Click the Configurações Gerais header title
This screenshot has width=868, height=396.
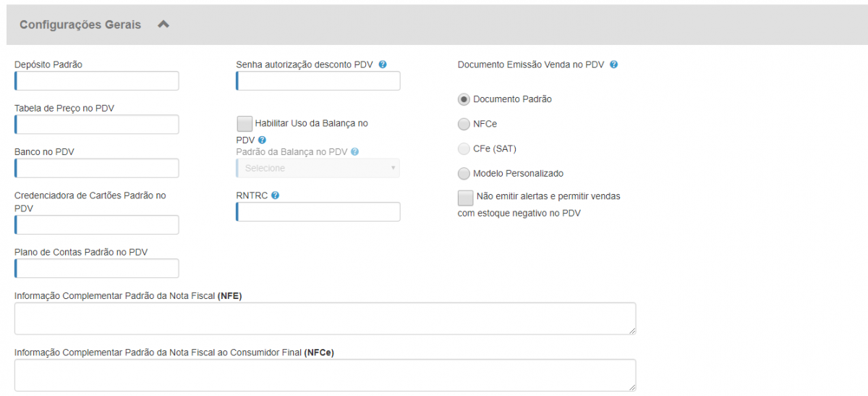[80, 25]
